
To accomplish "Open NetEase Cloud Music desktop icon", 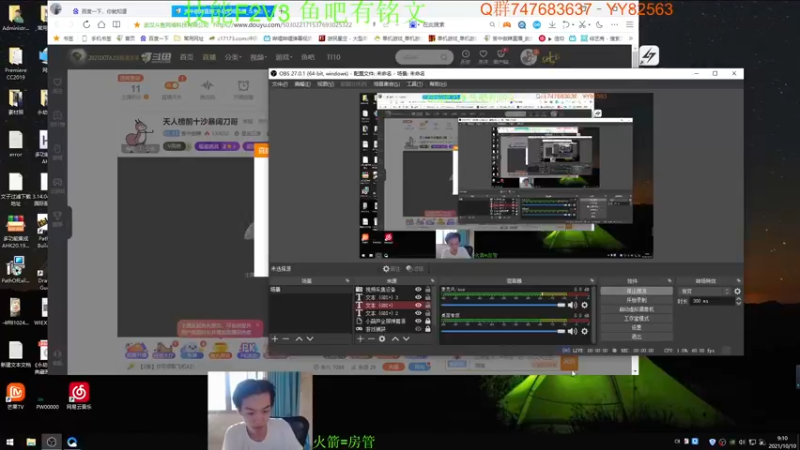I will point(79,396).
